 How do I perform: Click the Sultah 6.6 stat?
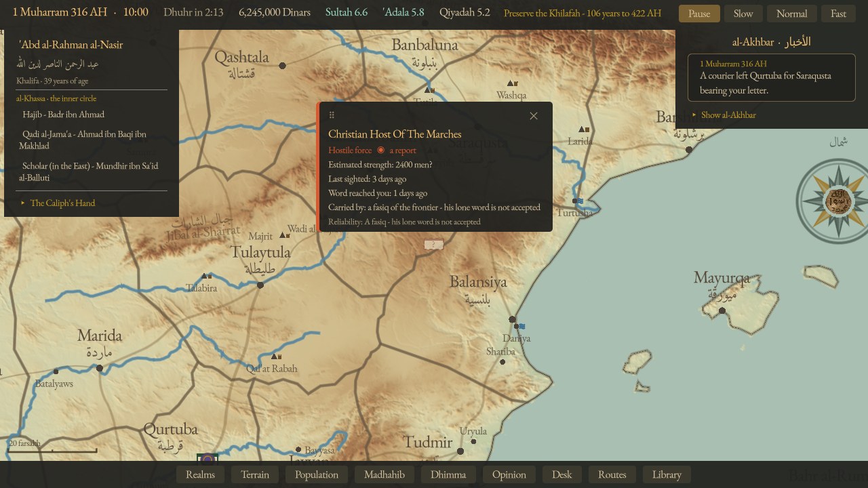pos(347,12)
